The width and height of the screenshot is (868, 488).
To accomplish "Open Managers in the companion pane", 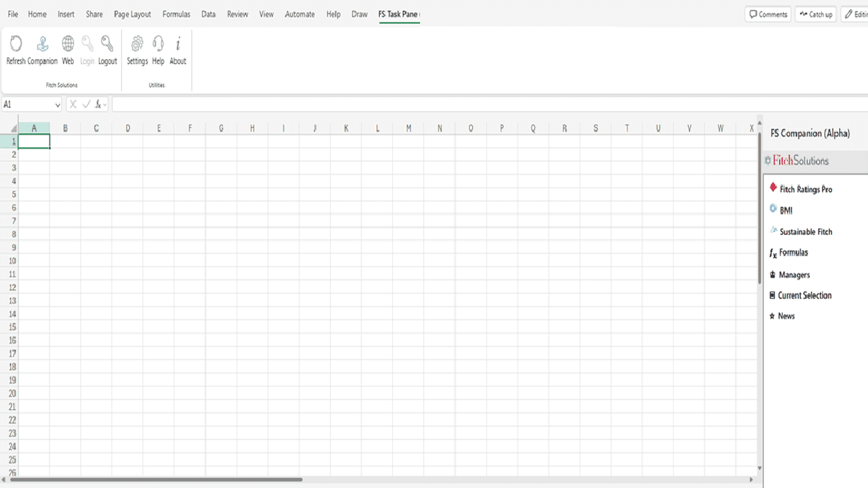I will 794,275.
